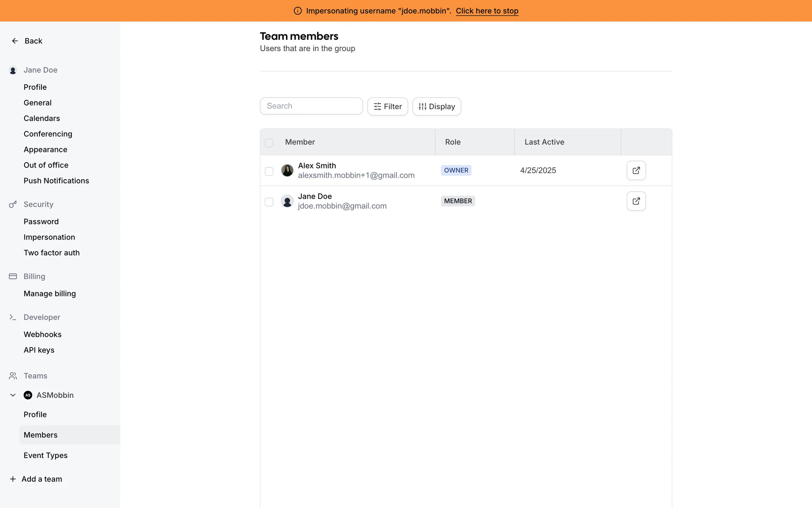This screenshot has width=812, height=508.
Task: Collapse the ASMobbin team chevron
Action: coord(13,395)
